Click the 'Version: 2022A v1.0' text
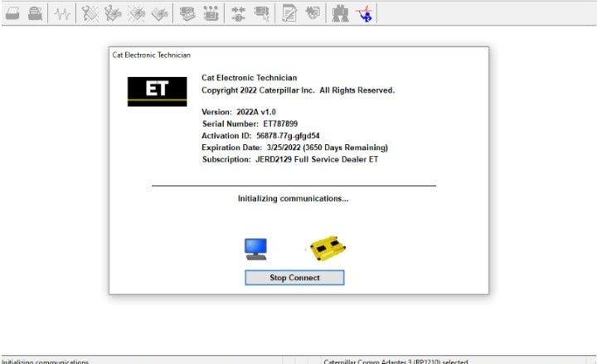This screenshot has width=597, height=364. (239, 112)
